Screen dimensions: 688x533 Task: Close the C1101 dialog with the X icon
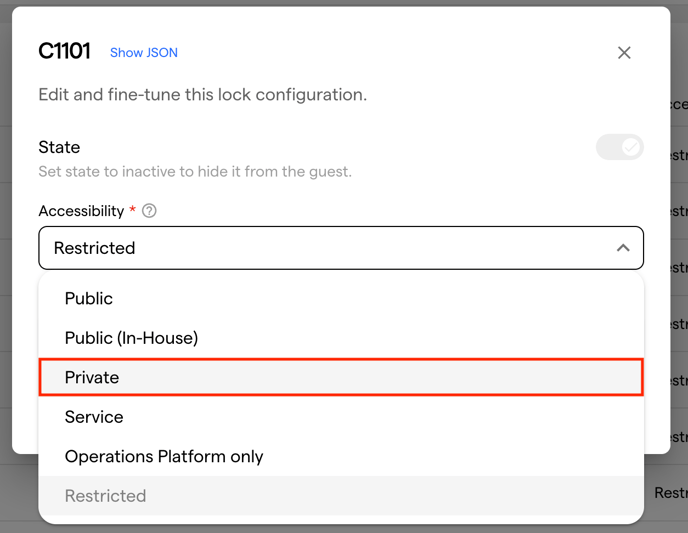[x=624, y=53]
